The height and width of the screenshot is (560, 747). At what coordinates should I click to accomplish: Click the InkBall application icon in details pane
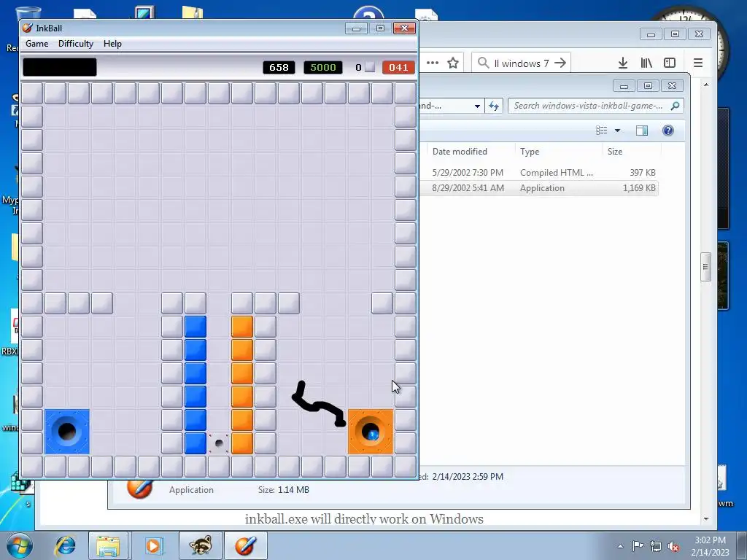point(139,489)
